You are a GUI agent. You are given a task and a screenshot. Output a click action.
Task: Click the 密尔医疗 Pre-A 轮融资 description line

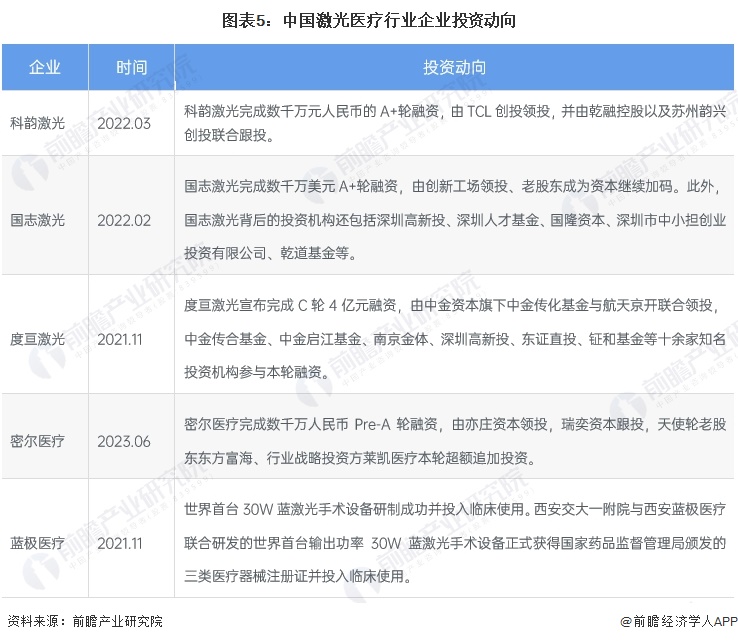(455, 424)
